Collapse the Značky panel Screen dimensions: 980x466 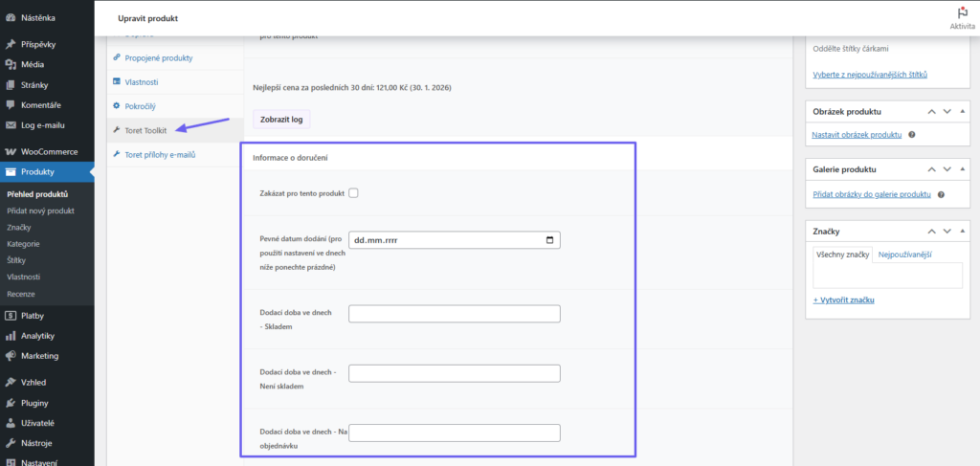[x=962, y=232]
